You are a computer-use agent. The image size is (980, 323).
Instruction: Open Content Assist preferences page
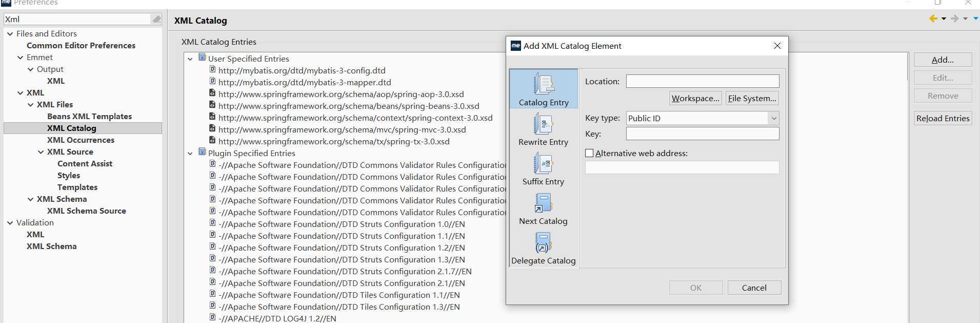coord(85,163)
